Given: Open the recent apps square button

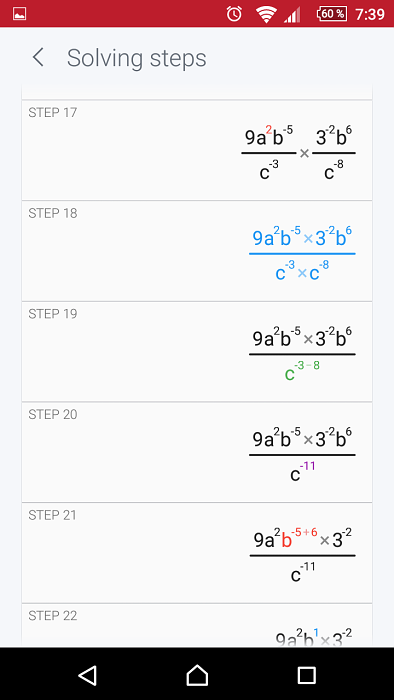Looking at the screenshot, I should [307, 675].
